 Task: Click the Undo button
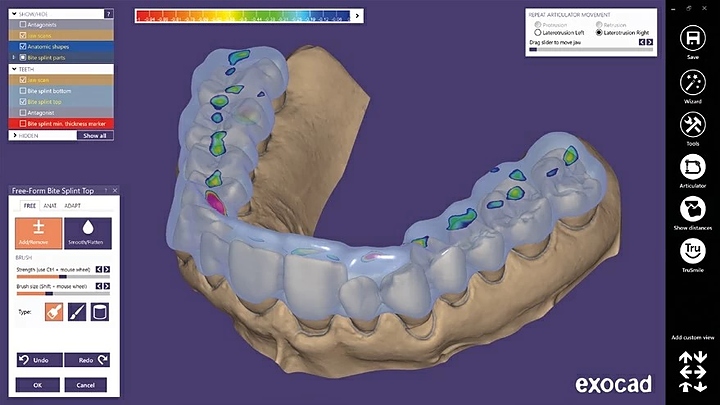coord(39,360)
